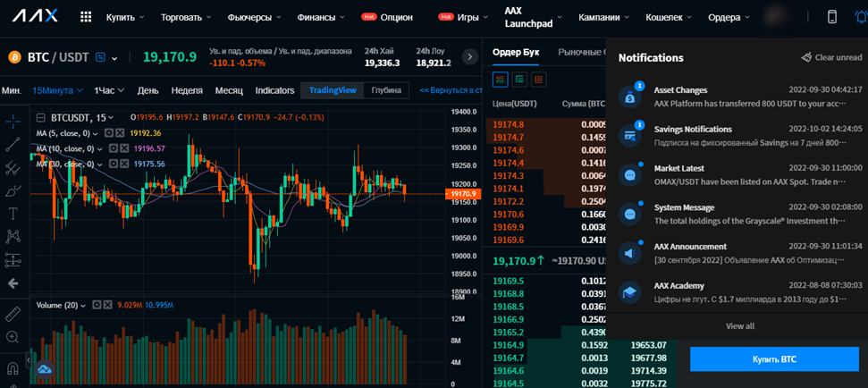Screen dimensions: 868x388
Task: Remove the MA (5, close, 0) indicator
Action: tap(119, 133)
